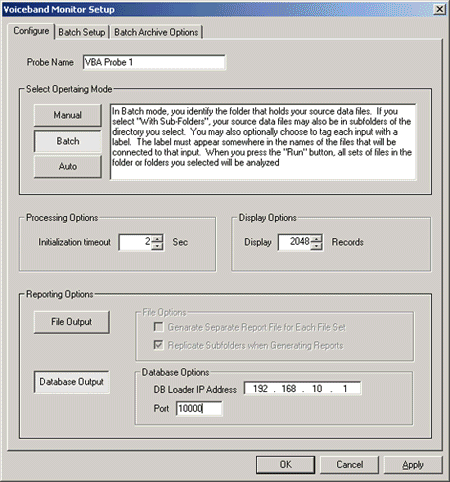Confirm settings with OK button

tap(285, 465)
